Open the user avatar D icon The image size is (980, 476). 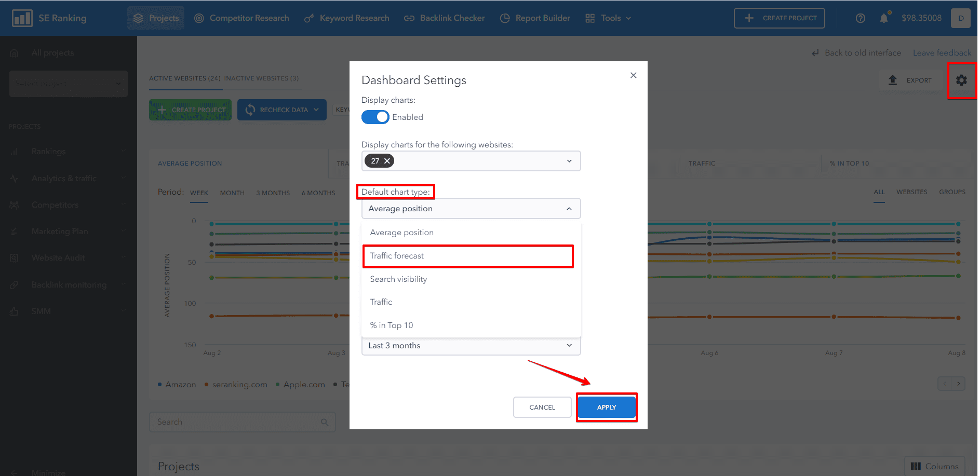[961, 18]
